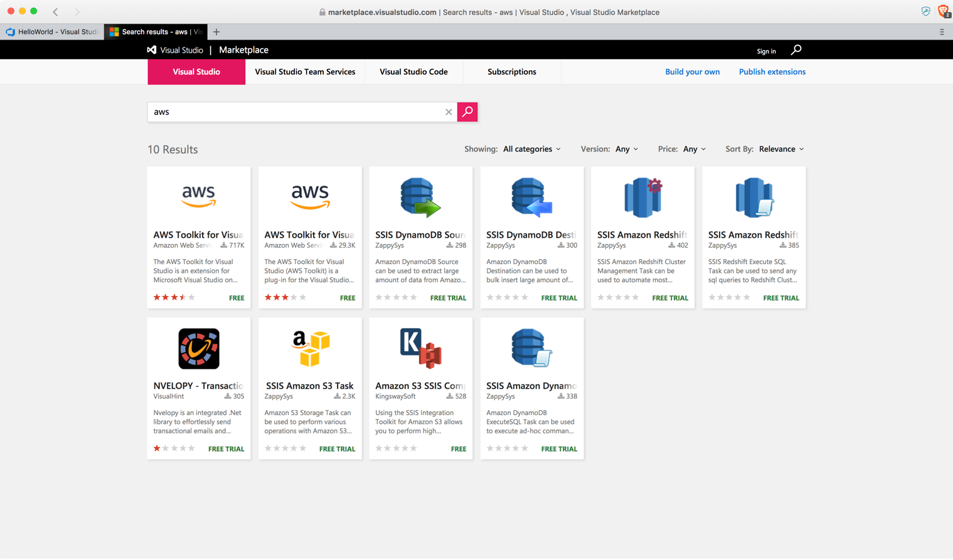
Task: Click Redshift Cluster Management gear icon
Action: click(x=643, y=198)
